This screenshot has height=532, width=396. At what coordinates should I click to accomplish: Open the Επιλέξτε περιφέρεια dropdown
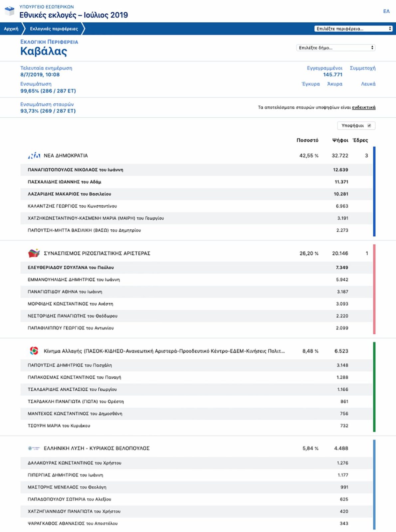coord(353,29)
